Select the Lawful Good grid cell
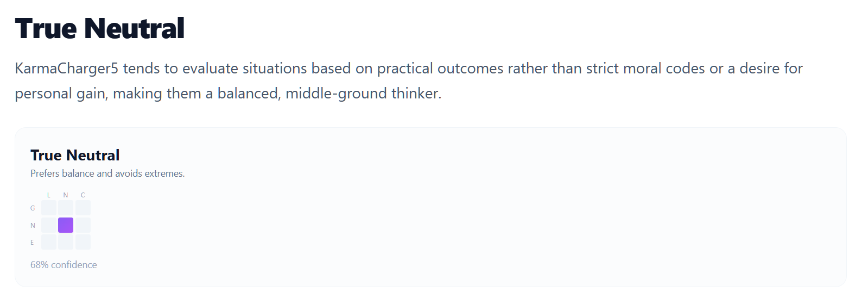Image resolution: width=868 pixels, height=292 pixels. click(x=49, y=208)
